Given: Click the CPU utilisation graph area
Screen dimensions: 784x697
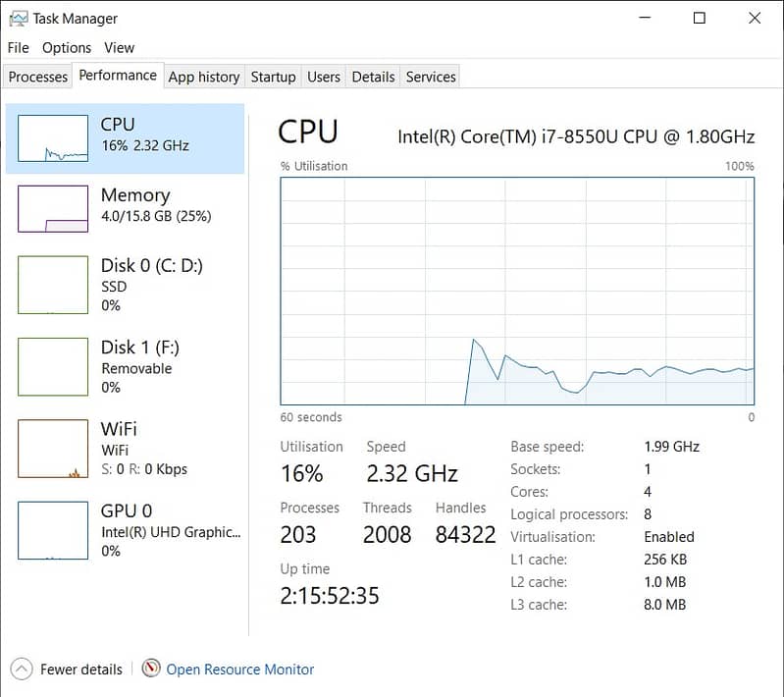Looking at the screenshot, I should [x=517, y=291].
